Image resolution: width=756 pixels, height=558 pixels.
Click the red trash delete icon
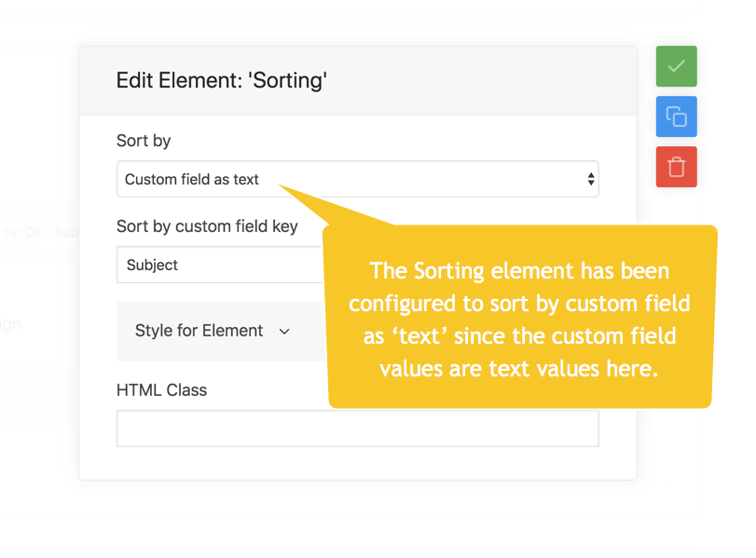[676, 167]
